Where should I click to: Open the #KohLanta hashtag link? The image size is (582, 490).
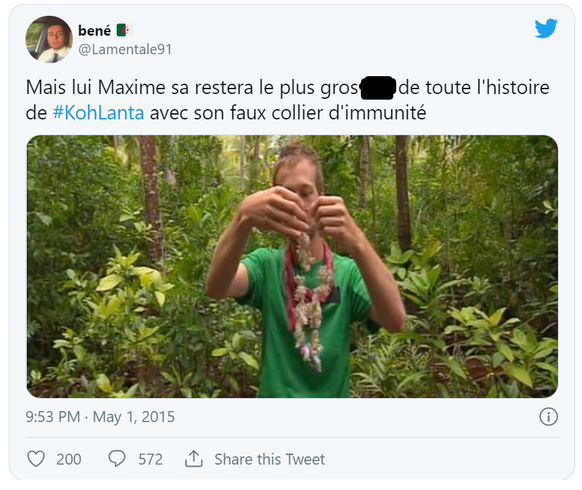coord(98,113)
